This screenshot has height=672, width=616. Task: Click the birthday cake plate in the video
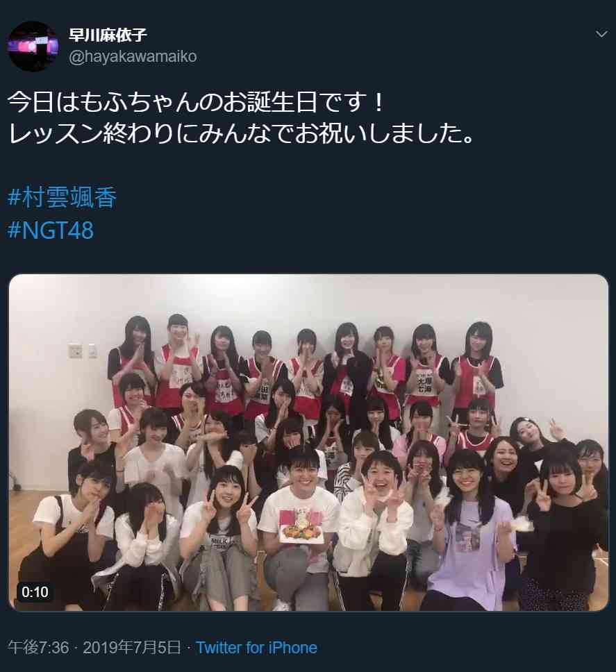click(301, 526)
